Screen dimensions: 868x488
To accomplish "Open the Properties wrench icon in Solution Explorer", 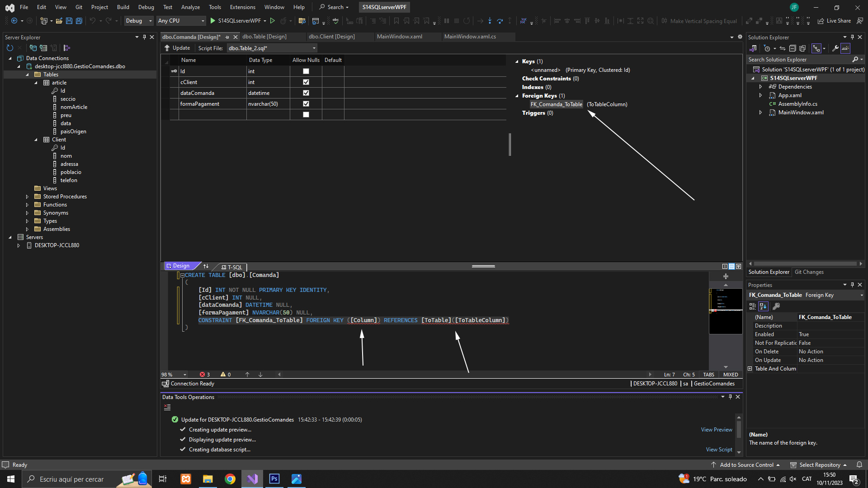I will (x=835, y=48).
